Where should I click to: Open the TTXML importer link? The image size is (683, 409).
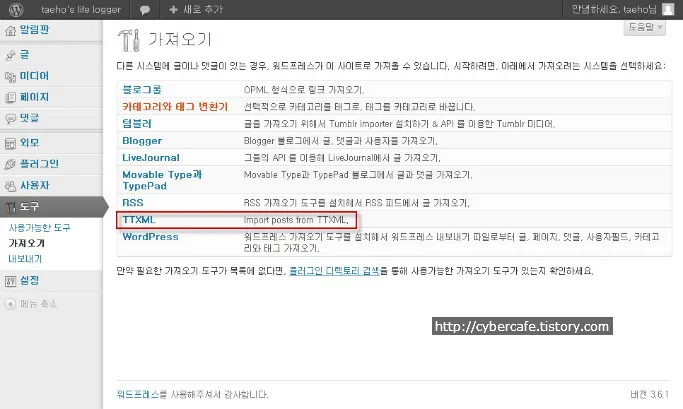[x=139, y=220]
